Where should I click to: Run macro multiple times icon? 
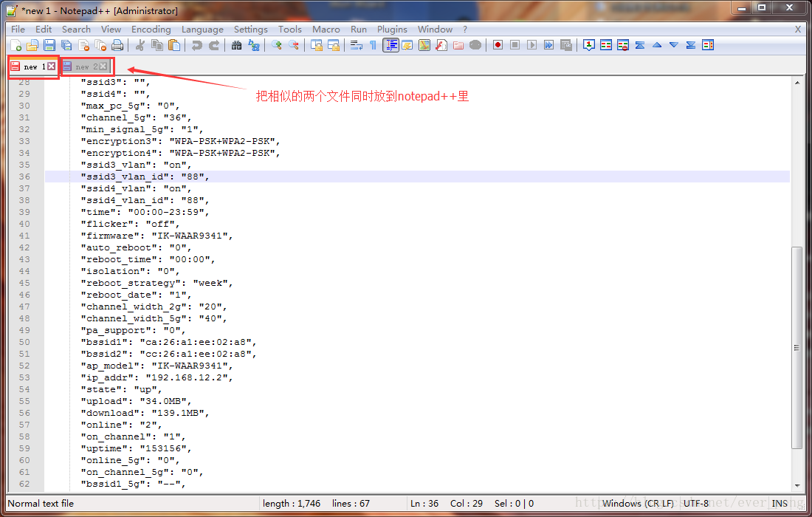[x=549, y=45]
